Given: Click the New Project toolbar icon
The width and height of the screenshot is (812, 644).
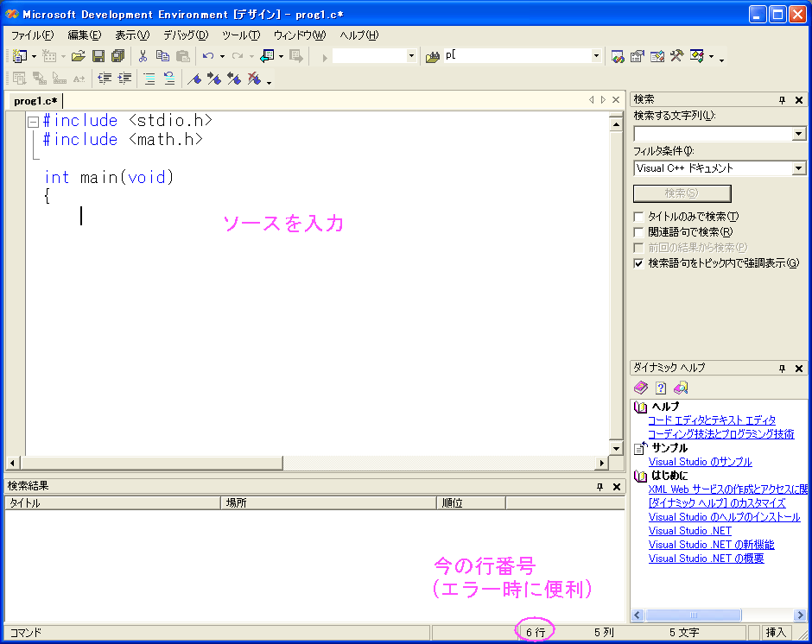Looking at the screenshot, I should 20,56.
